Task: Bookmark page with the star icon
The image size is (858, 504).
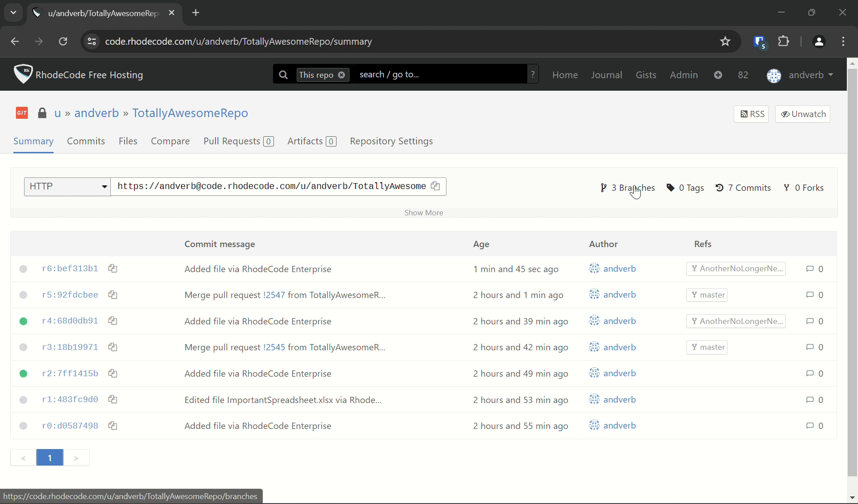Action: tap(725, 42)
